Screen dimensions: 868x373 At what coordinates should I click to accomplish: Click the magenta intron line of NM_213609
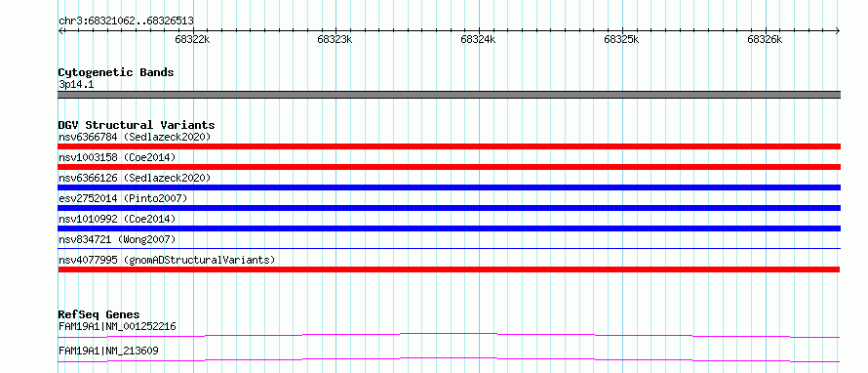click(x=449, y=359)
